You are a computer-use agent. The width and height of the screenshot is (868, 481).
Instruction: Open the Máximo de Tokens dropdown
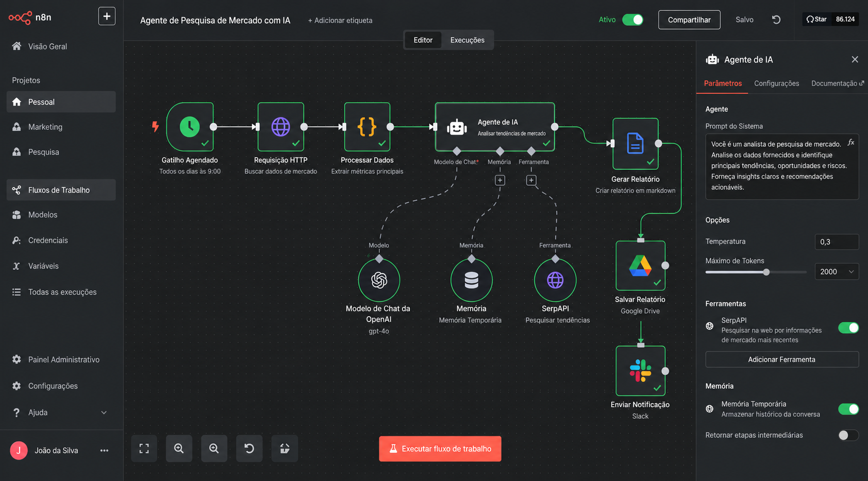point(837,271)
